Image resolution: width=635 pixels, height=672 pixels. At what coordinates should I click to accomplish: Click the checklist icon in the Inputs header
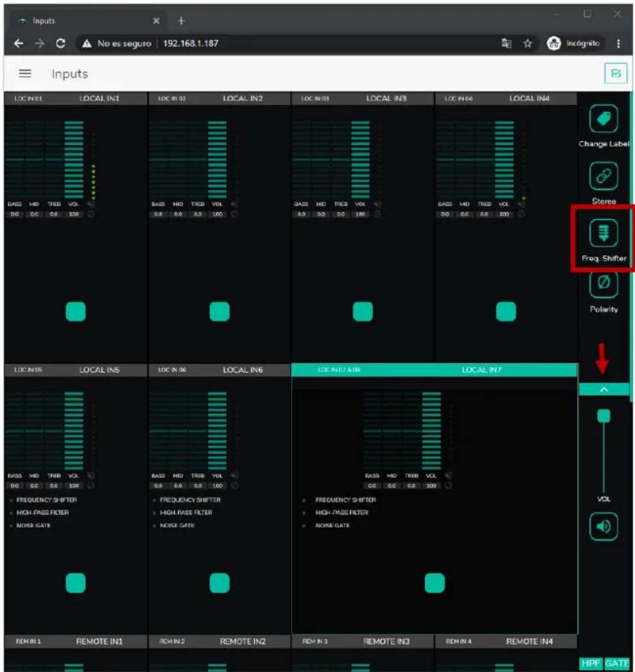click(x=616, y=73)
